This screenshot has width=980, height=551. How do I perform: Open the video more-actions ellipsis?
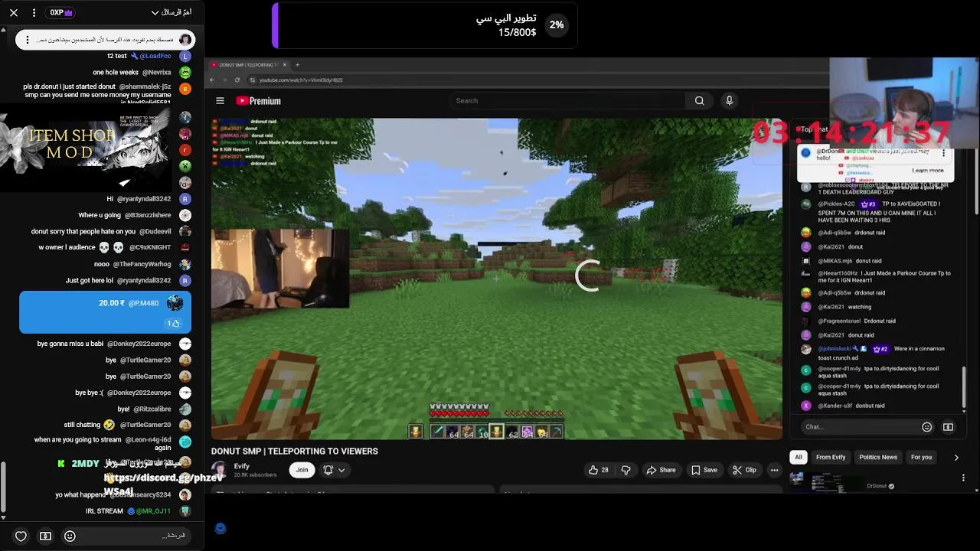pyautogui.click(x=774, y=470)
